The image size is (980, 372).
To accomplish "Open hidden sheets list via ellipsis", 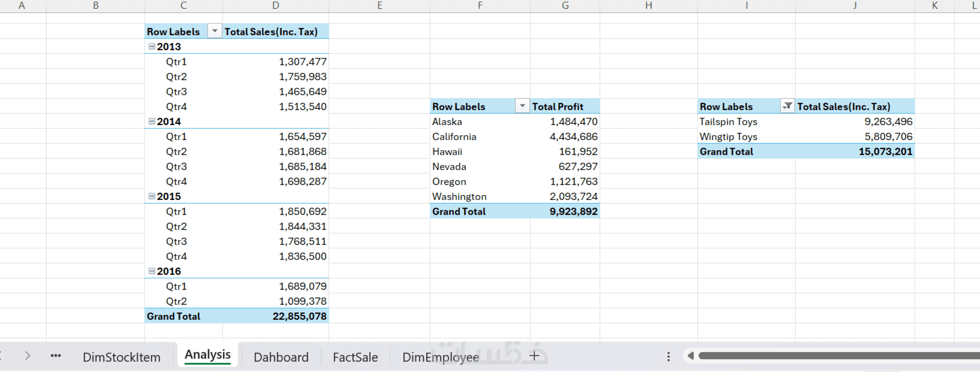I will pyautogui.click(x=56, y=356).
